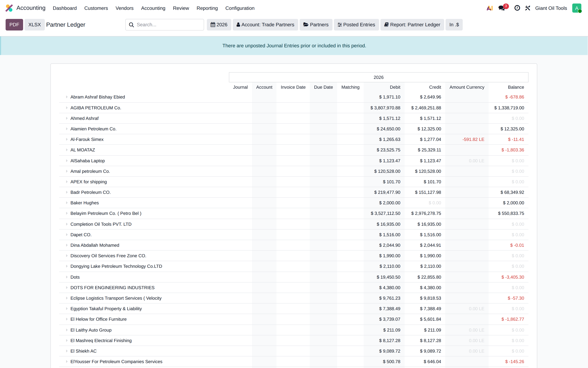Open the Configuration menu

(x=240, y=8)
